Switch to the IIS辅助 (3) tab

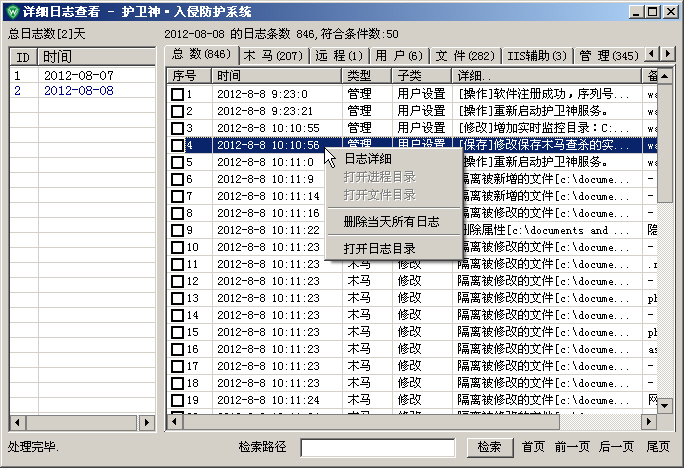[x=537, y=55]
